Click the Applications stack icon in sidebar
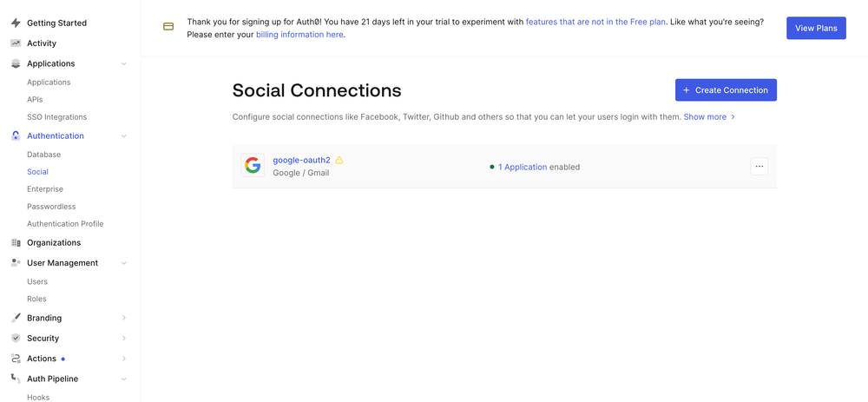Viewport: 868px width, 402px height. 16,63
